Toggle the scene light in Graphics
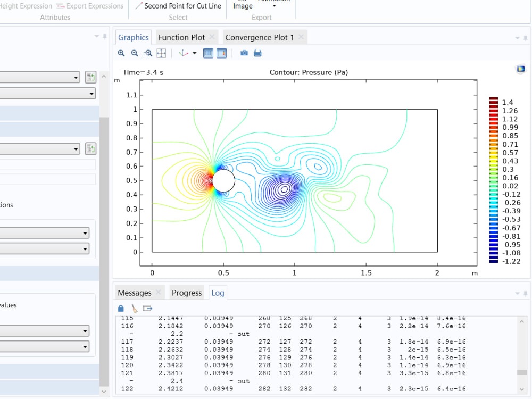Screen dimensions: 532x399 (221, 53)
